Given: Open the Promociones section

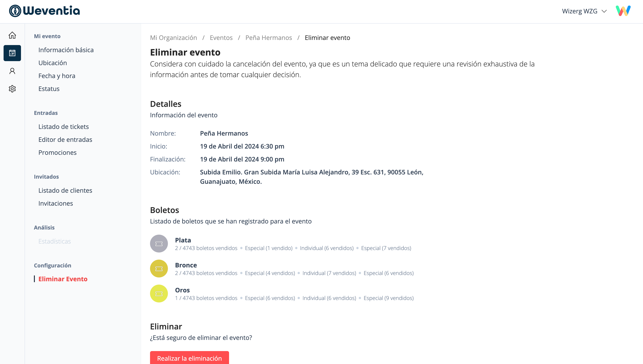Looking at the screenshot, I should pos(57,153).
